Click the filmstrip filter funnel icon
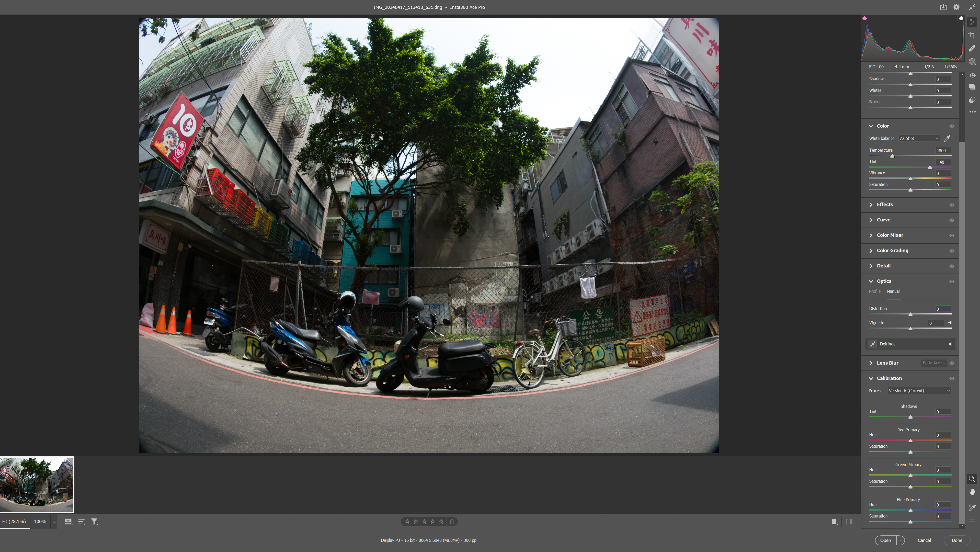 [94, 522]
